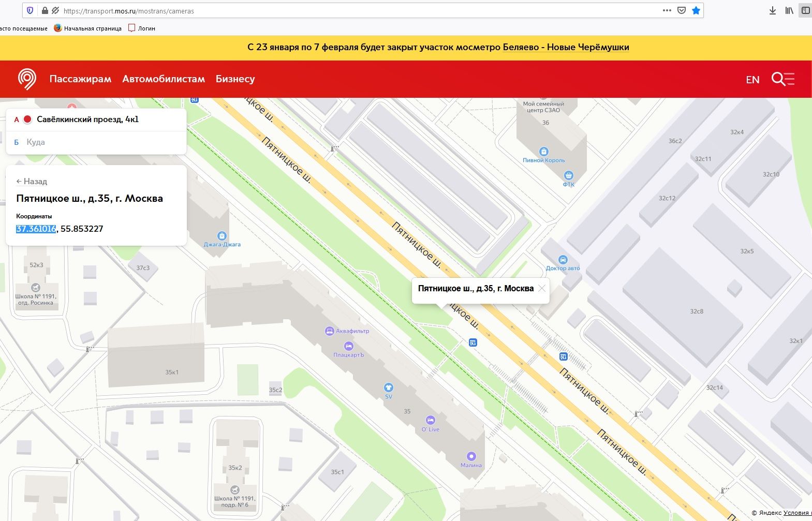Click the Джага-Джага shop marker
Screen dimensions: 812x521
(x=222, y=236)
